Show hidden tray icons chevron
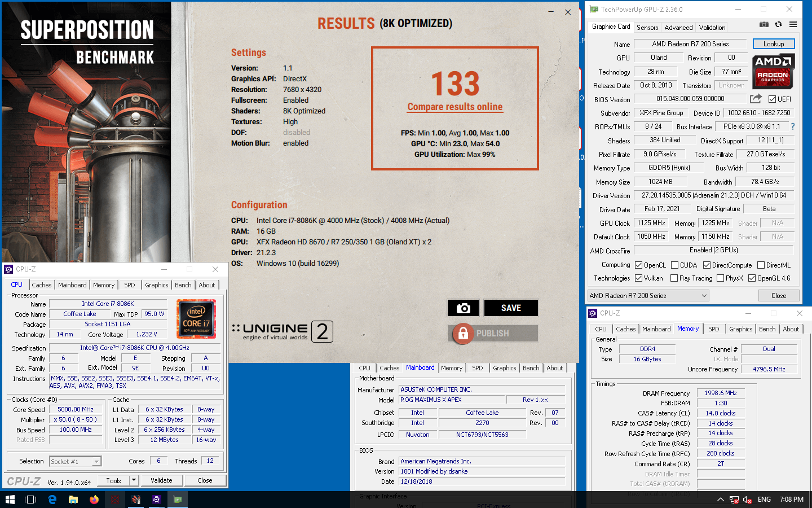812x508 pixels. pyautogui.click(x=720, y=500)
